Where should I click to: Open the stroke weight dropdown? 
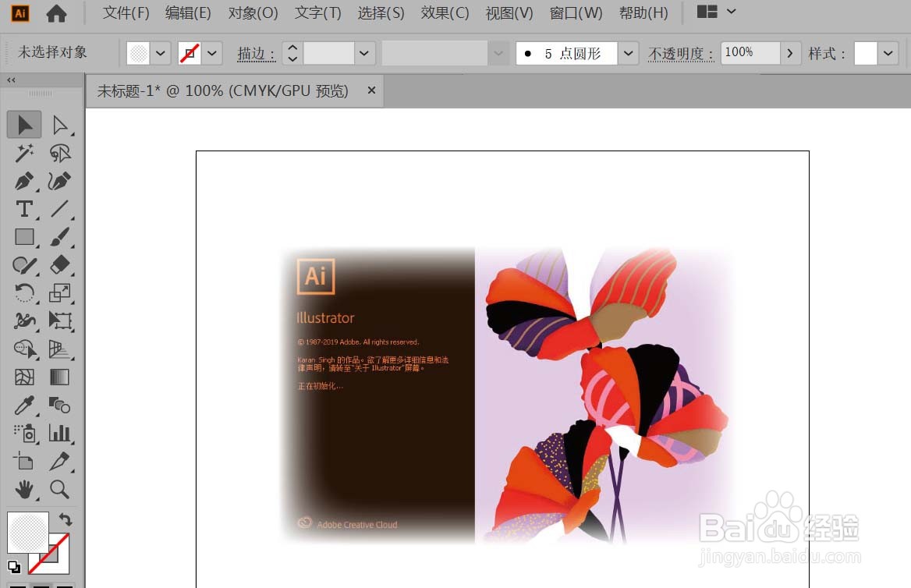tap(364, 54)
